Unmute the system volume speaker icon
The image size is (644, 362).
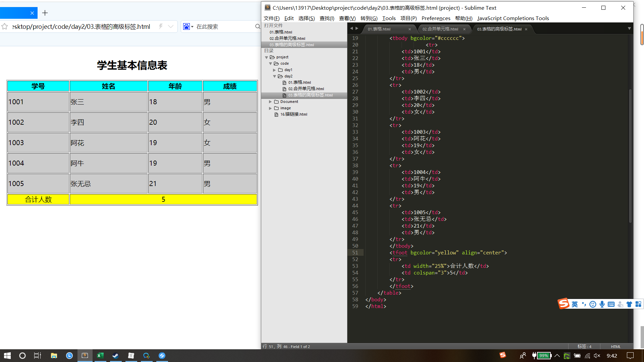(597, 356)
